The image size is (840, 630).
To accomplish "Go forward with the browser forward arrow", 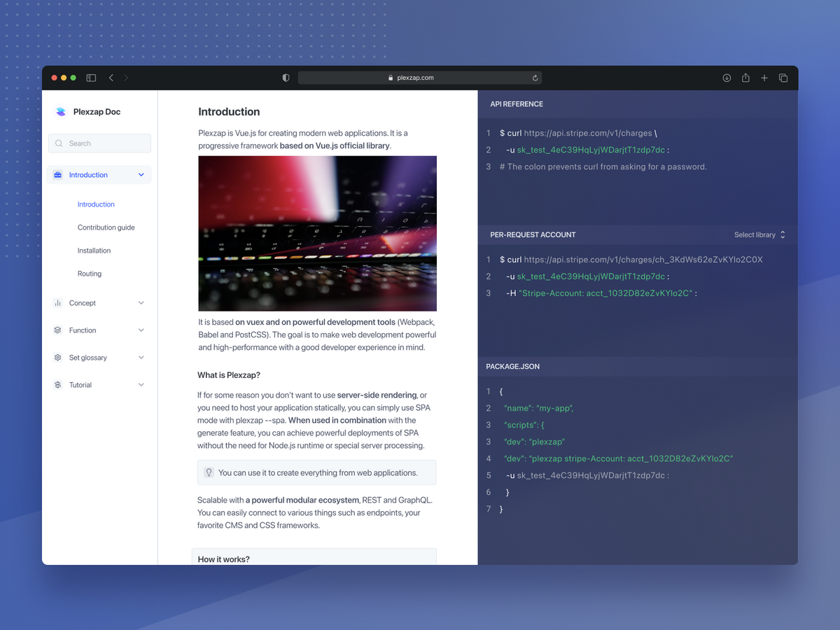I will tap(126, 78).
